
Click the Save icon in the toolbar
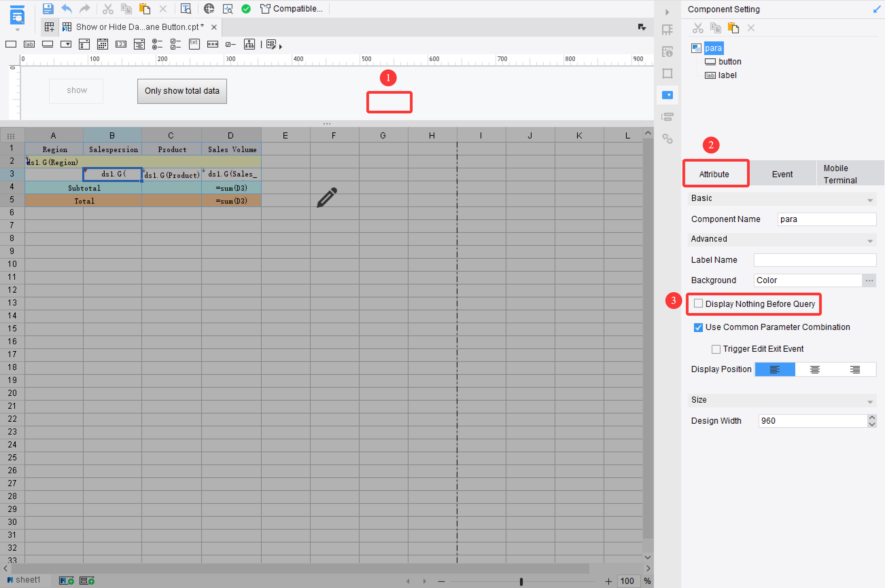48,8
